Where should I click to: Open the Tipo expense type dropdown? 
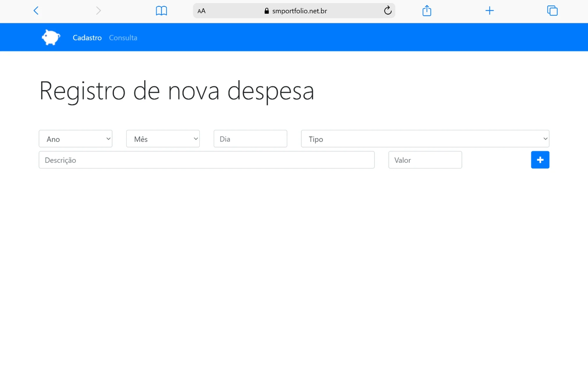[x=425, y=139]
